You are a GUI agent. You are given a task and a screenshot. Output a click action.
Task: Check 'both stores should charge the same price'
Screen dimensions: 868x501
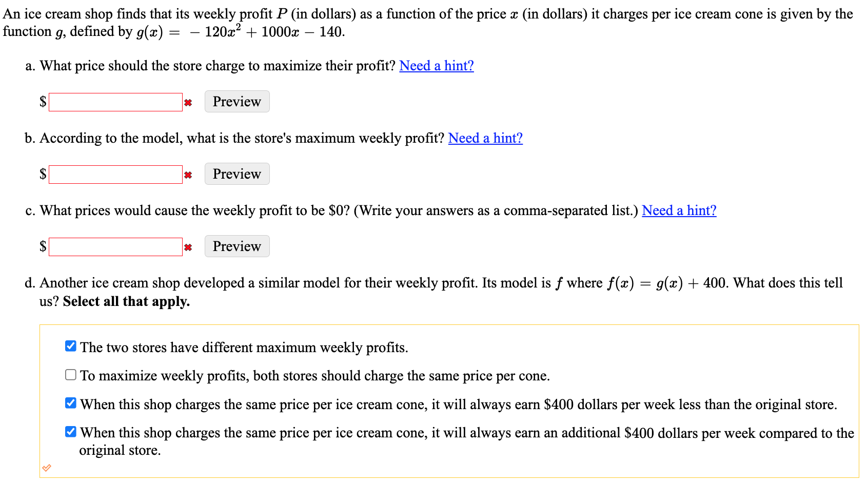tap(70, 374)
